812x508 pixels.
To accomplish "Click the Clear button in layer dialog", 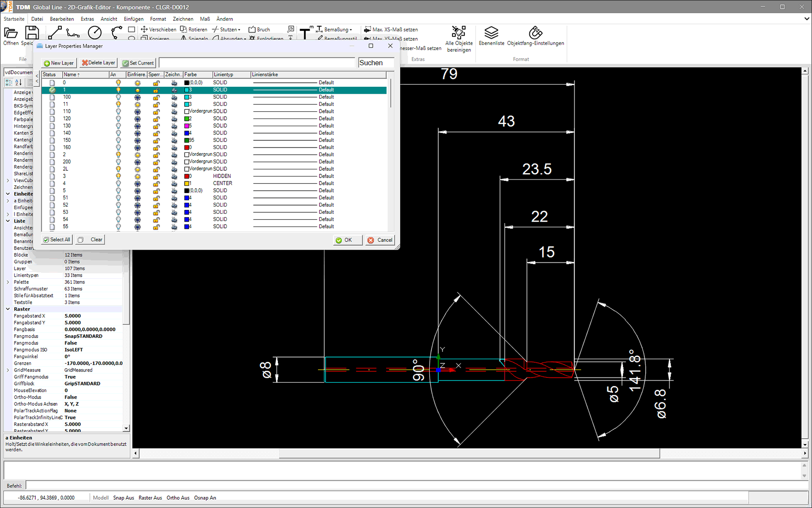I will pyautogui.click(x=91, y=239).
